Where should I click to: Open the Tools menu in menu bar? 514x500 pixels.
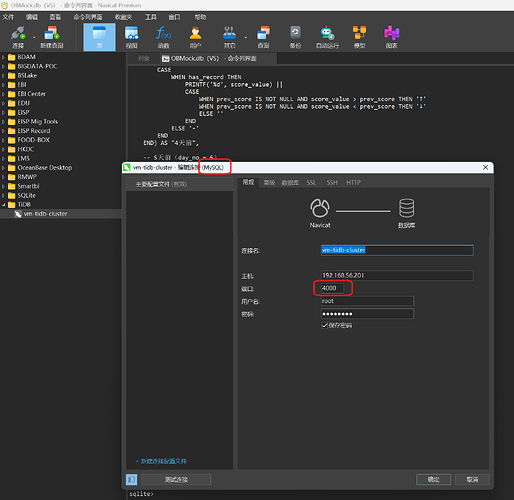pyautogui.click(x=150, y=17)
